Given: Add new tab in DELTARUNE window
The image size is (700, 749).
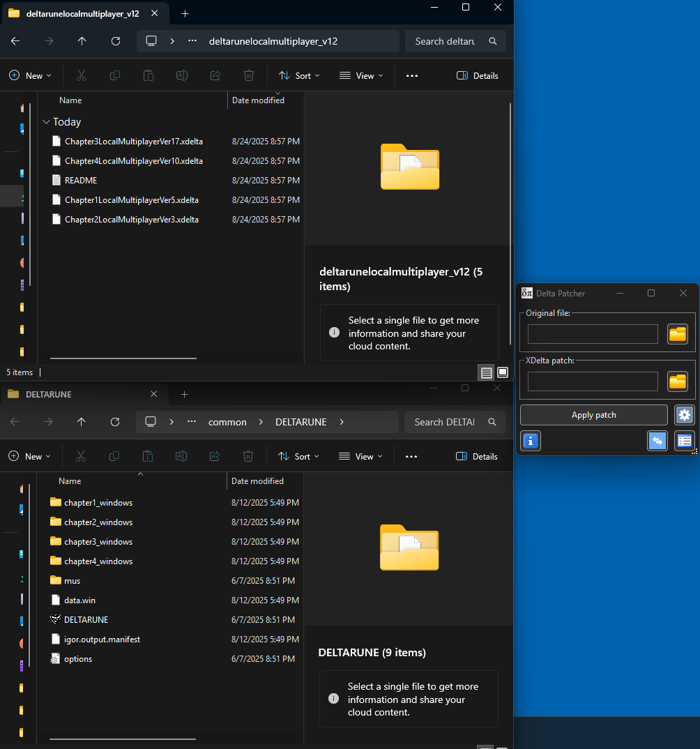Looking at the screenshot, I should coord(184,394).
